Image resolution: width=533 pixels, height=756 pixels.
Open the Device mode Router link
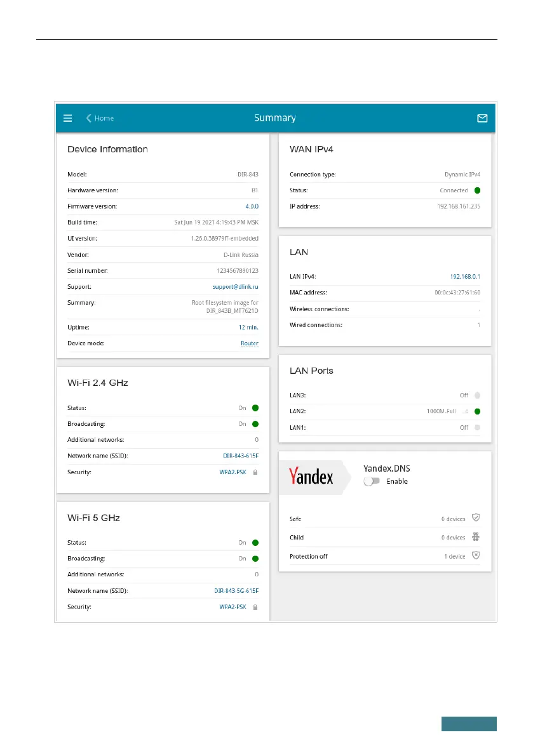click(x=250, y=343)
